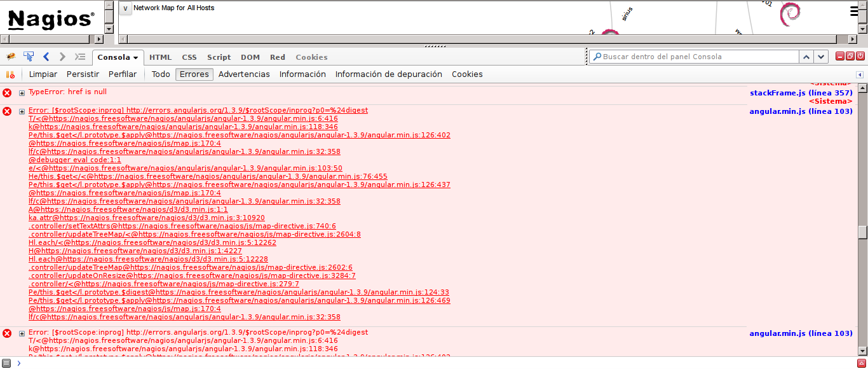Click the Limpiar button to clear console
The image size is (868, 369).
coord(43,74)
